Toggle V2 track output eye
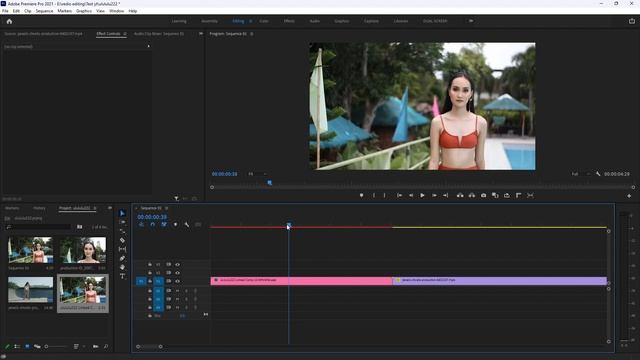The height and width of the screenshot is (360, 640). [x=178, y=273]
